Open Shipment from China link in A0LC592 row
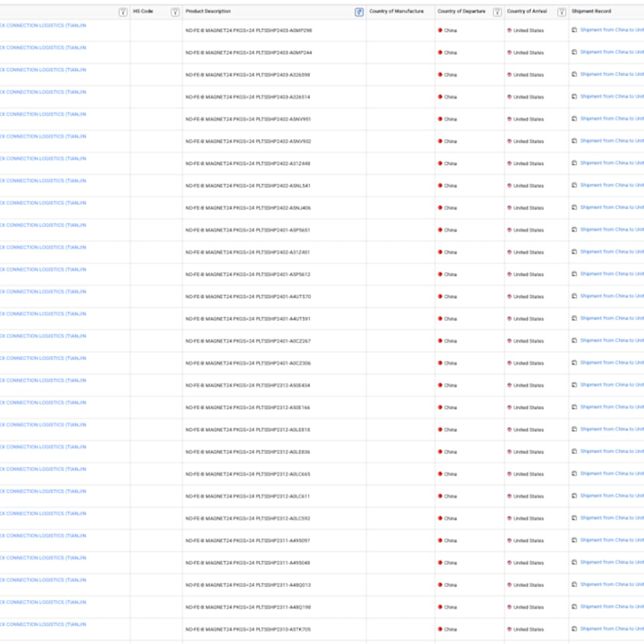 612,518
